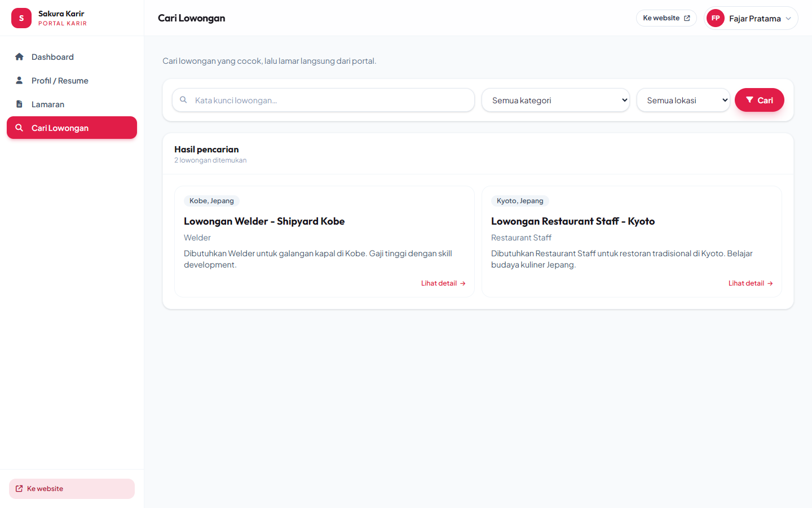Click the external-link icon in header Ke website
Image resolution: width=812 pixels, height=508 pixels.
687,18
